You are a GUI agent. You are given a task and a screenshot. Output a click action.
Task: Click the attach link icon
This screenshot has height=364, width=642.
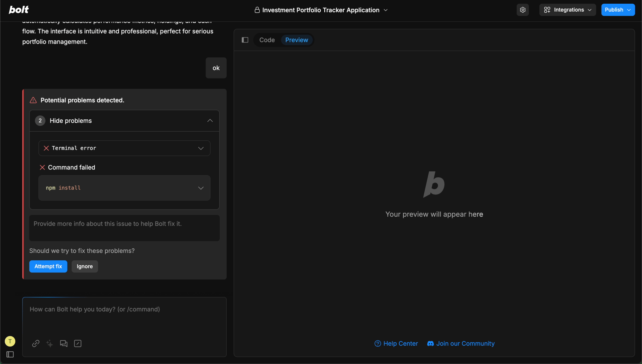[x=36, y=343]
